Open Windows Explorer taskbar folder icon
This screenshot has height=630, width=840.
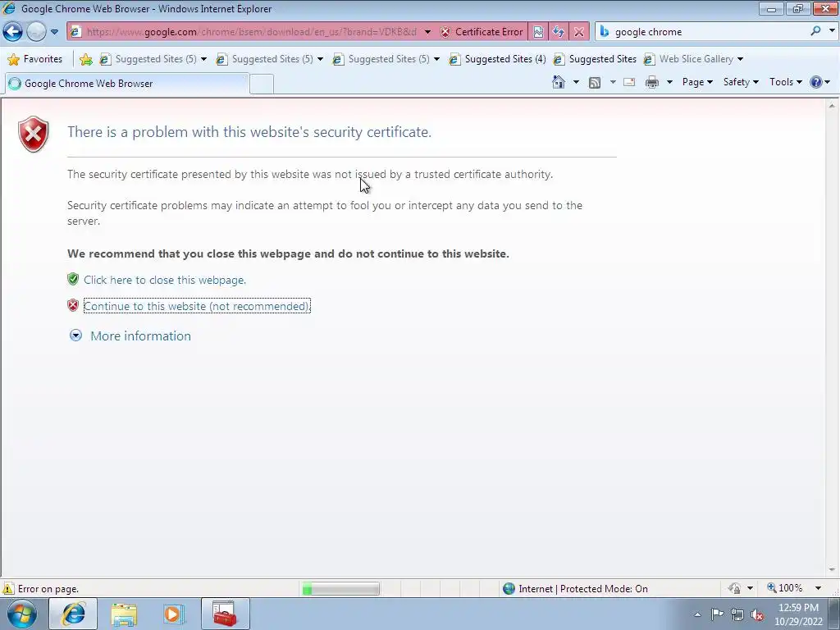pos(124,614)
